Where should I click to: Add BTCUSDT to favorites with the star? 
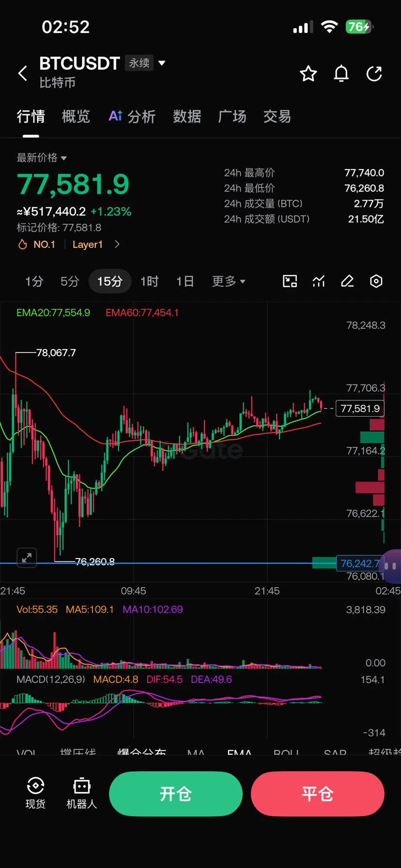(308, 74)
